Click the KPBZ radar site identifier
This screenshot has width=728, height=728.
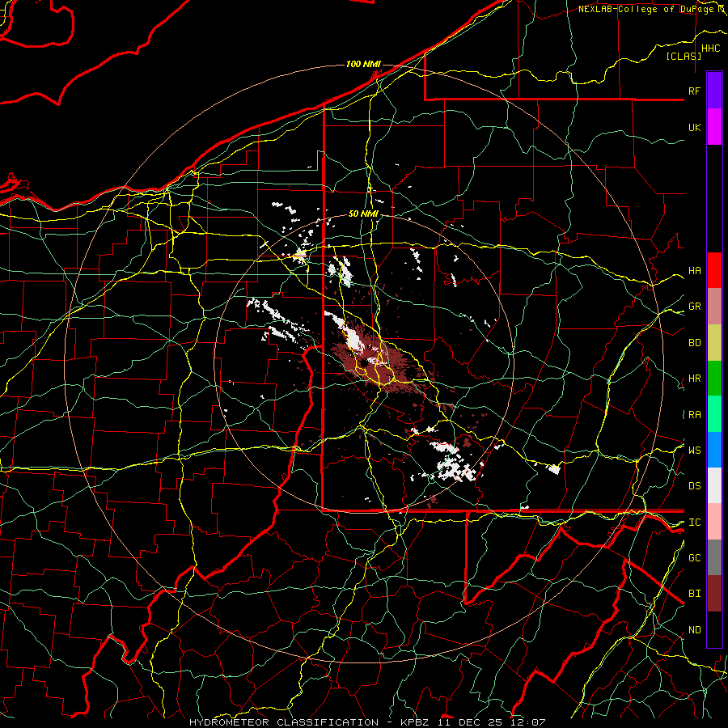click(x=415, y=722)
